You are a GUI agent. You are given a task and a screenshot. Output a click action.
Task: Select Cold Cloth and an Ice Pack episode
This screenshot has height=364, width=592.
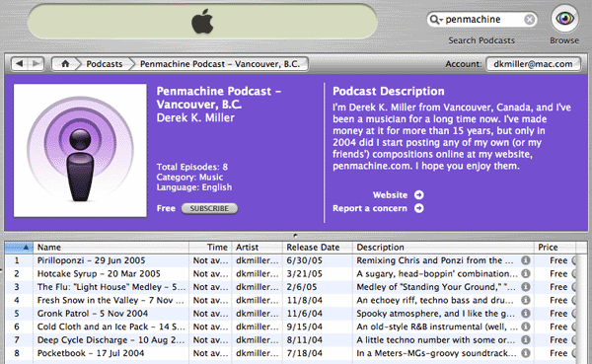click(x=111, y=327)
